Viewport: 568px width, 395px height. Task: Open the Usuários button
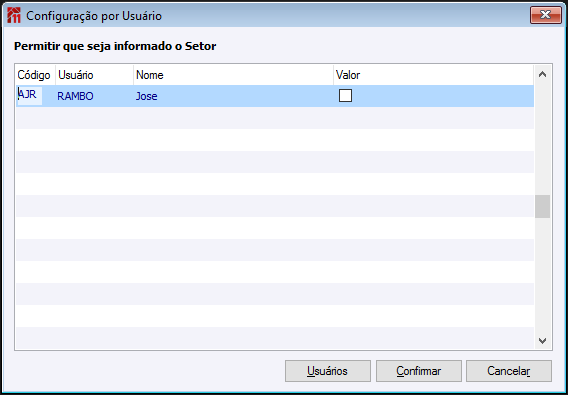(x=327, y=371)
